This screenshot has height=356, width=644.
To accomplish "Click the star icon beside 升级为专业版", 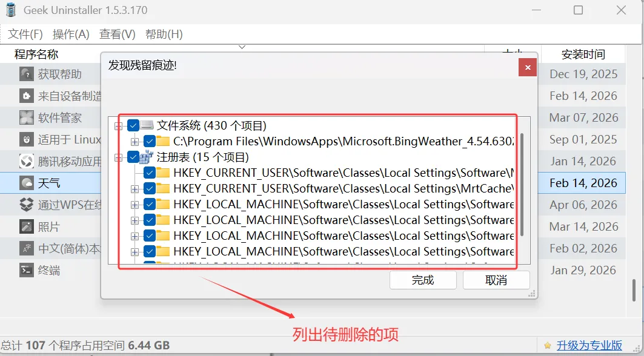I will pos(548,345).
